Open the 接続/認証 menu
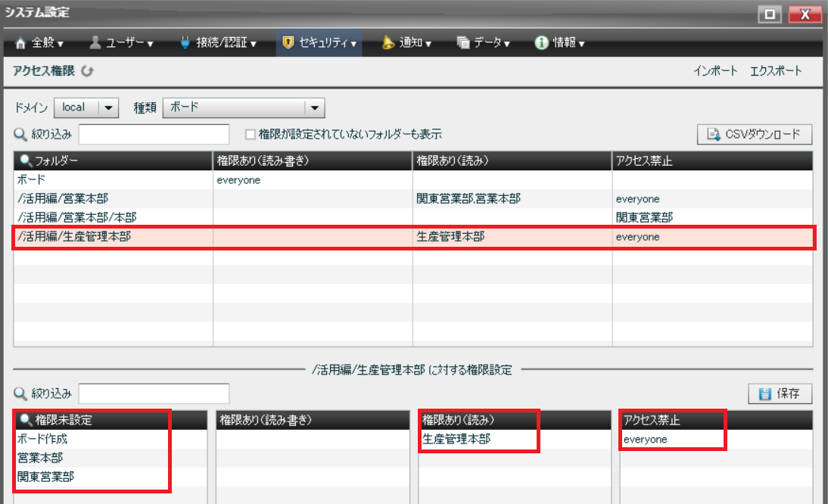The image size is (828, 504). point(218,43)
